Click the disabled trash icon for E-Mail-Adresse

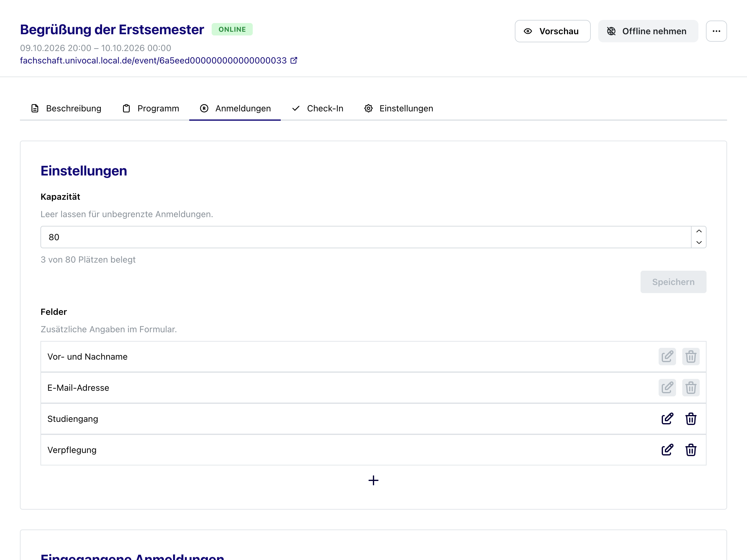tap(691, 388)
